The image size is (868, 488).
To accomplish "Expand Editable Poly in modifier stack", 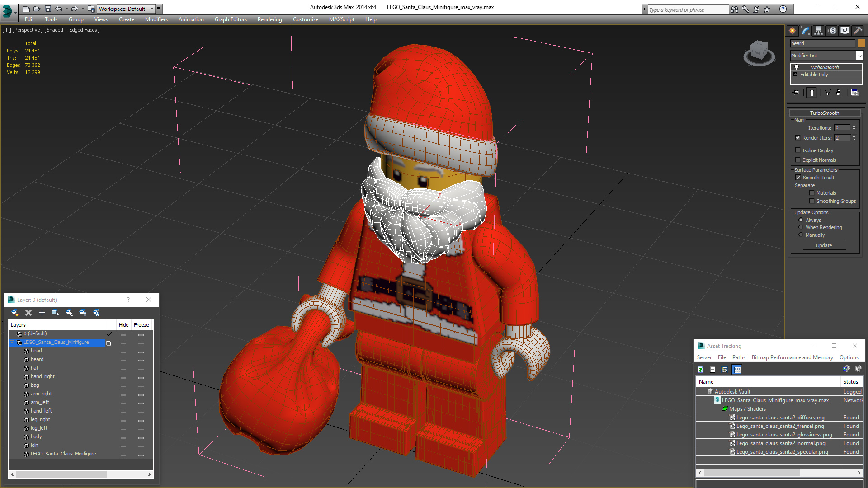I will (796, 75).
